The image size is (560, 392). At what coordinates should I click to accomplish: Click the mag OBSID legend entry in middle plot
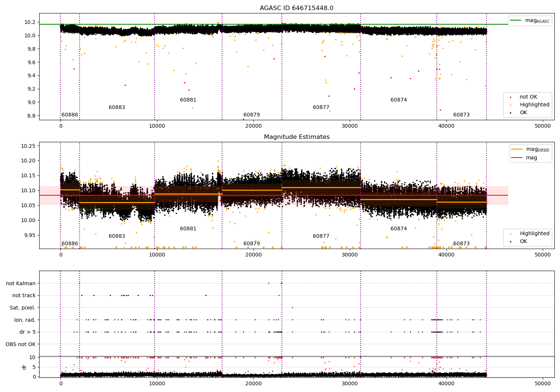(x=531, y=149)
